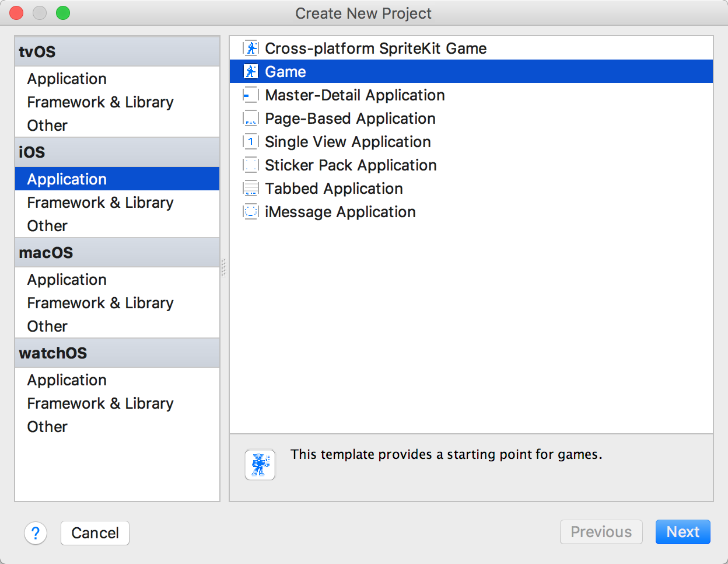Select Application under macOS
Image resolution: width=728 pixels, height=564 pixels.
click(x=117, y=279)
